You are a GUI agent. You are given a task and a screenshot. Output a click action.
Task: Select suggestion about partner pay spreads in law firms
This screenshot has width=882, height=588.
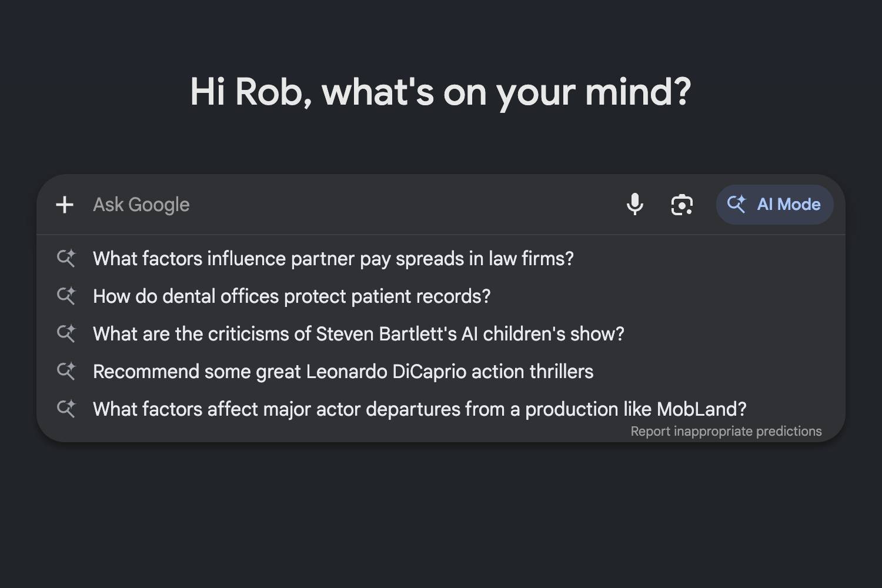pos(333,259)
